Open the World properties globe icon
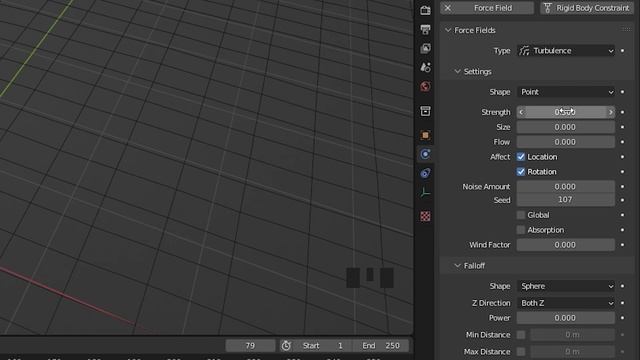This screenshot has width=640, height=360. point(425,86)
